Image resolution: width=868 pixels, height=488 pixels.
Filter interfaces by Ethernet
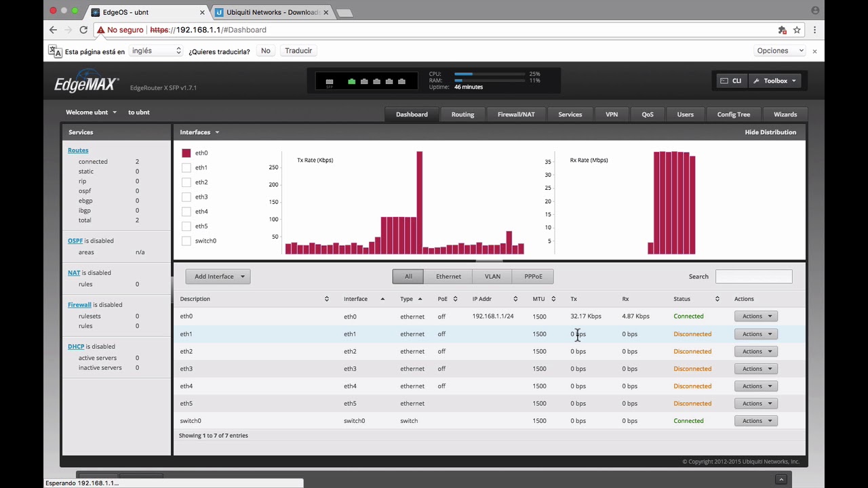(448, 277)
